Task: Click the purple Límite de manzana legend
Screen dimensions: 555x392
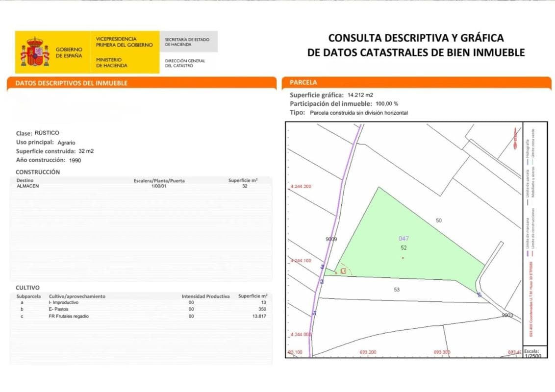Action: click(527, 236)
